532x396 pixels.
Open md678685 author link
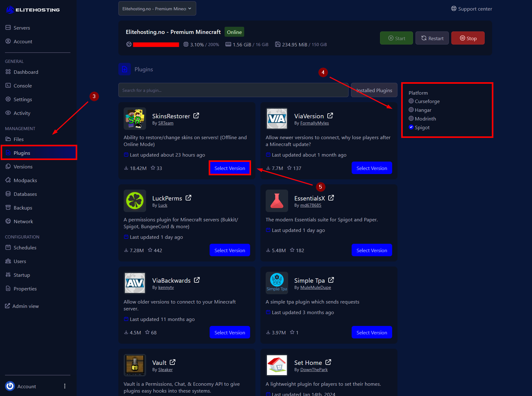[x=311, y=205]
